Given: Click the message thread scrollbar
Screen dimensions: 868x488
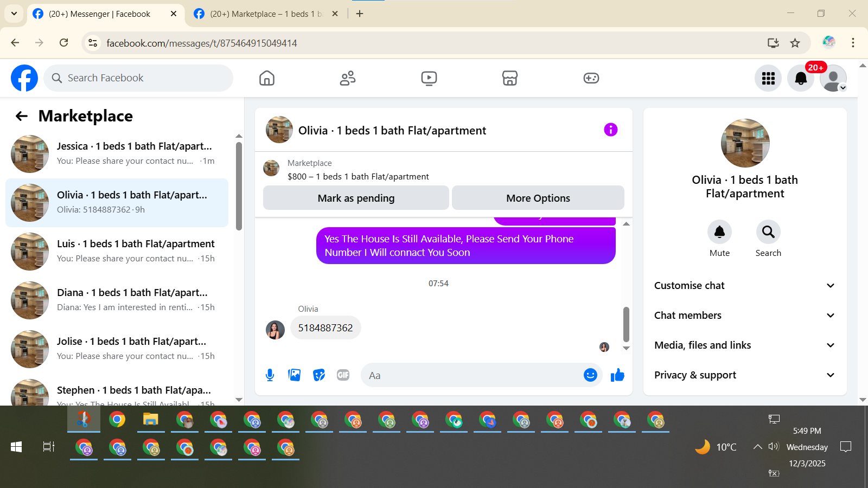Looking at the screenshot, I should point(626,324).
